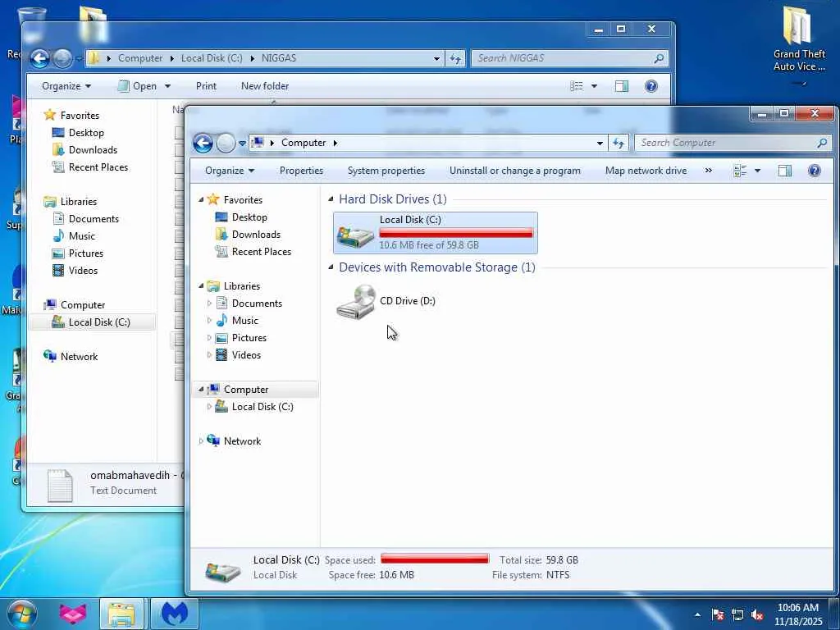Collapse Libraries in Computer window tree
840x630 pixels.
coord(202,286)
